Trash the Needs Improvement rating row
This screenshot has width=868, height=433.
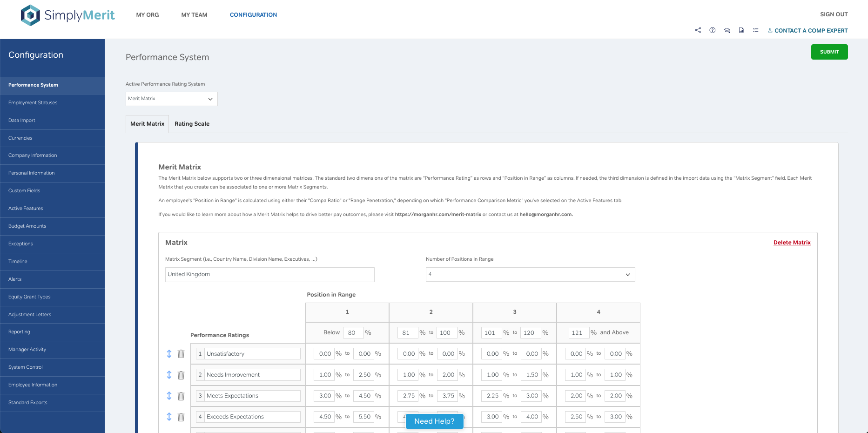click(181, 375)
